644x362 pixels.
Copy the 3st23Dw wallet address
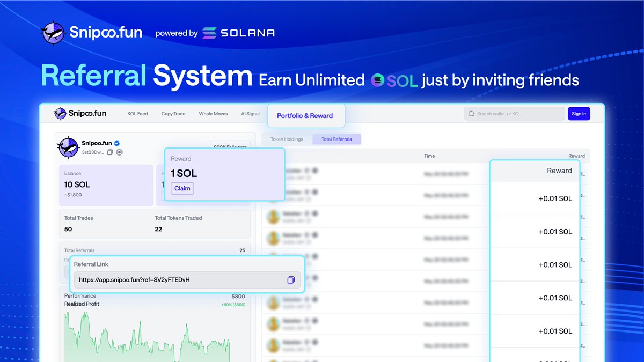pyautogui.click(x=110, y=152)
